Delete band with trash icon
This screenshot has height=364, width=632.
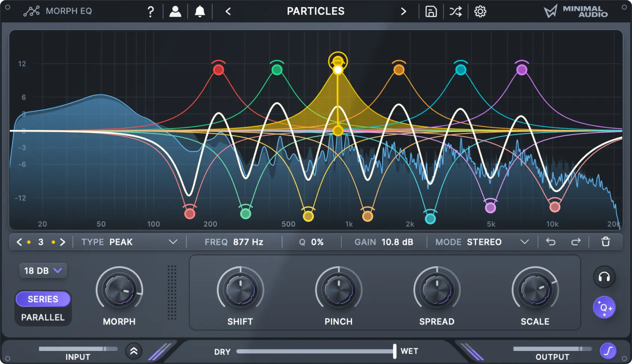click(605, 242)
